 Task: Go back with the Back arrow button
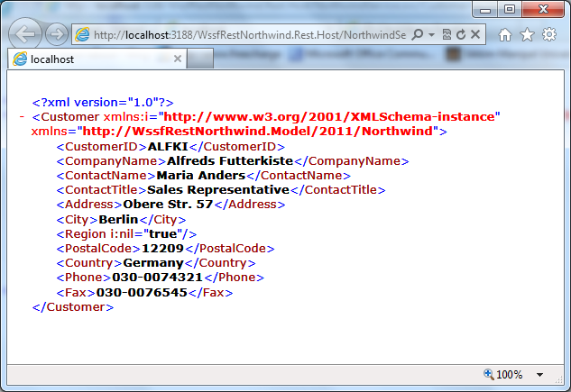(24, 34)
